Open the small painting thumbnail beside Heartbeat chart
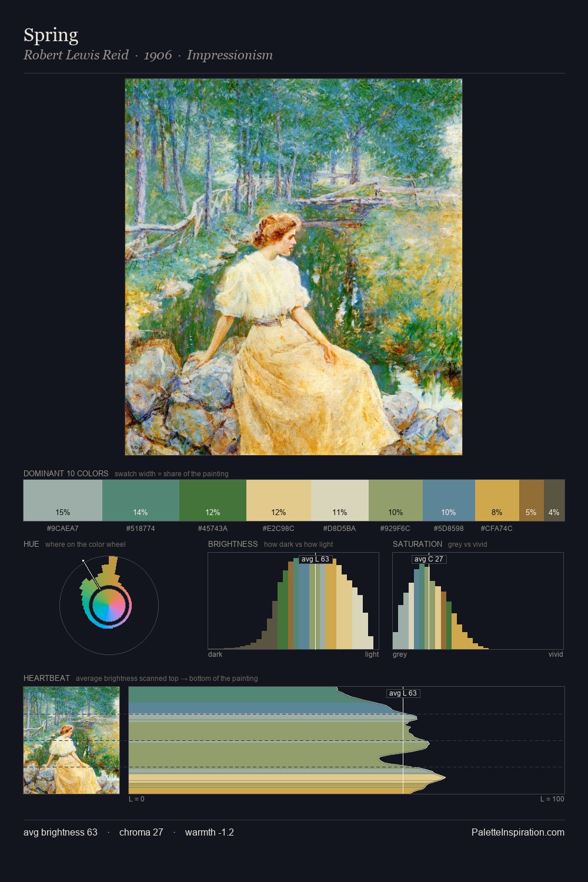588x882 pixels. click(x=71, y=740)
